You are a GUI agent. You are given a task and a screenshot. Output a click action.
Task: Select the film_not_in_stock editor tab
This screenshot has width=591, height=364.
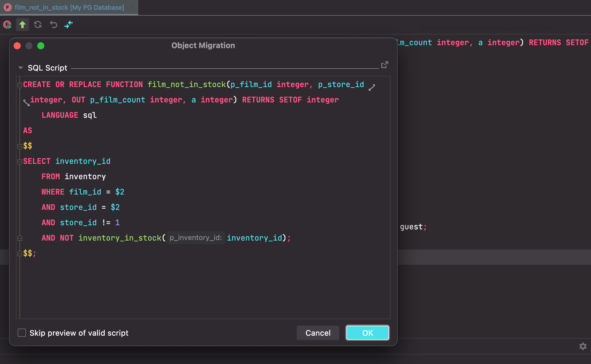click(x=69, y=7)
